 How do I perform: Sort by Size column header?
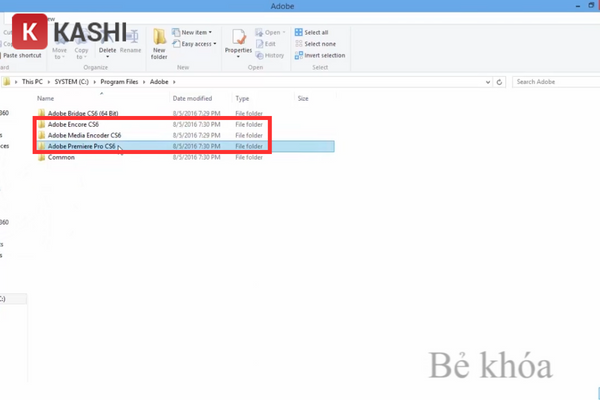click(303, 98)
